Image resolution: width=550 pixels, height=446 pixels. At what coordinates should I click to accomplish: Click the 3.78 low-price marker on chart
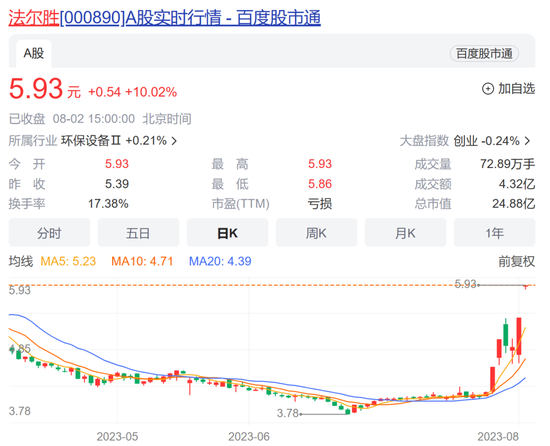pyautogui.click(x=288, y=413)
